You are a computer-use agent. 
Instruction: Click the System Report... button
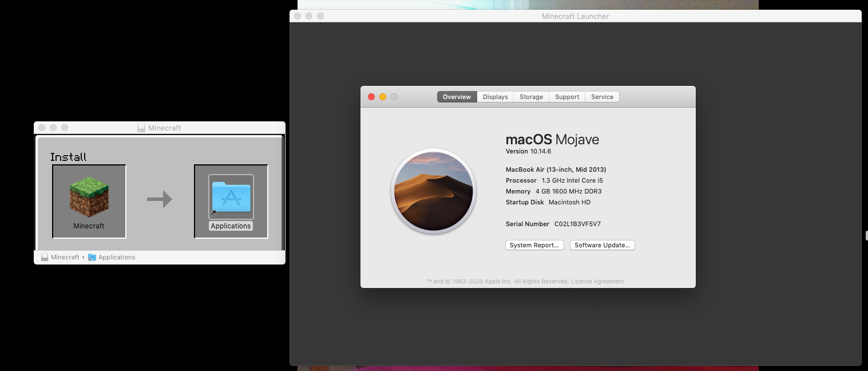(x=534, y=245)
